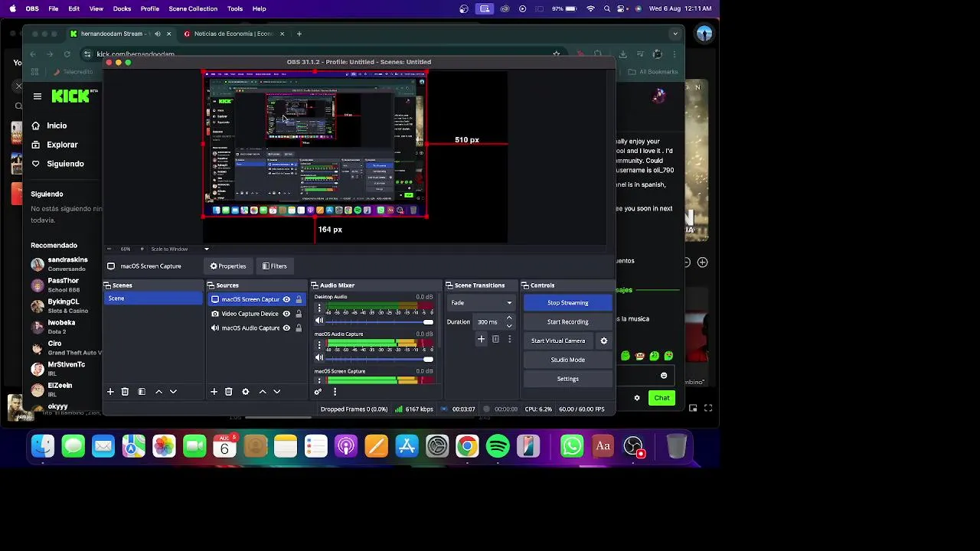Click the transition Duration 300 ms field
Viewport: 980px width, 551px height.
(488, 322)
